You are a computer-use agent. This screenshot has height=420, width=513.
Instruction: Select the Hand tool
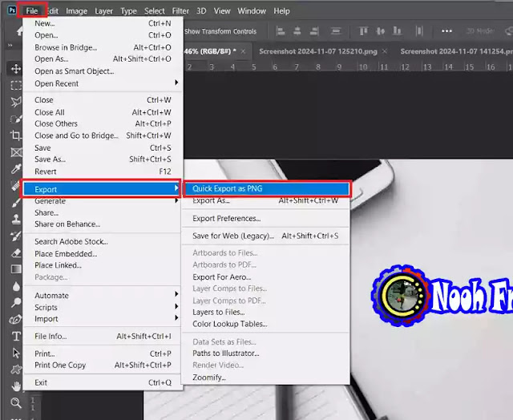16,386
